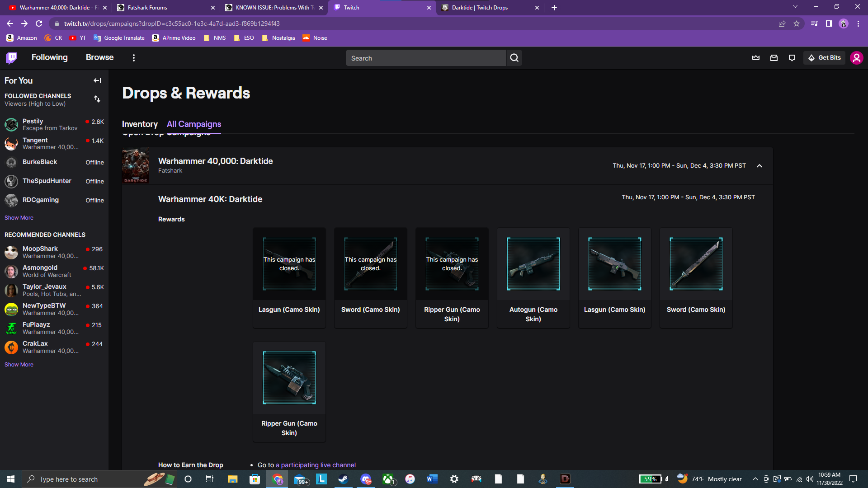The height and width of the screenshot is (488, 868).
Task: Open NewTypeBTW recommended channel
Action: [54, 309]
